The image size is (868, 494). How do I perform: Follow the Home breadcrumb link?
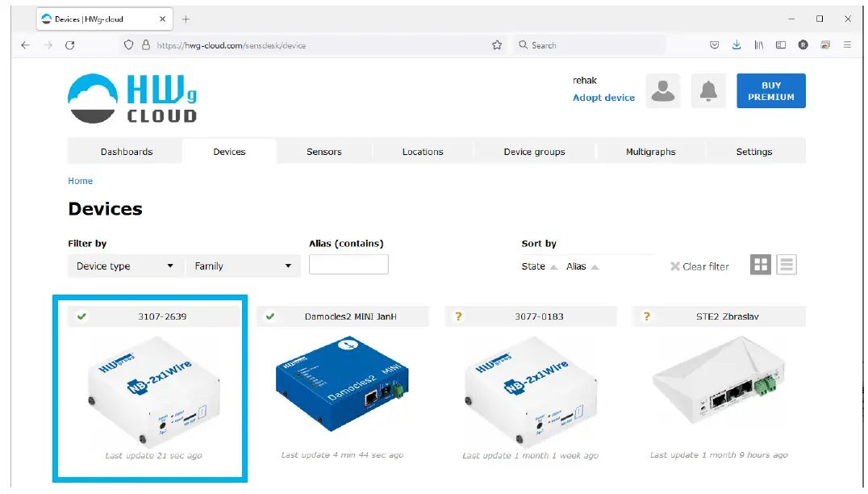81,181
